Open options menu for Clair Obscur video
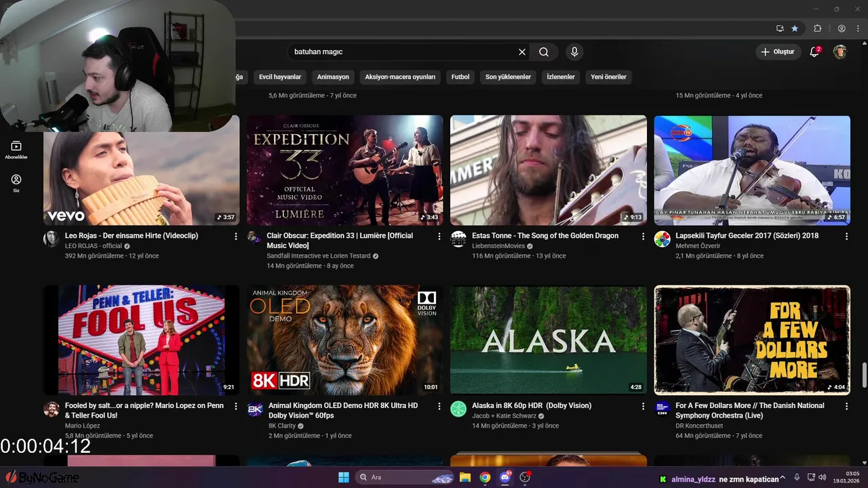This screenshot has width=868, height=488. tap(439, 236)
